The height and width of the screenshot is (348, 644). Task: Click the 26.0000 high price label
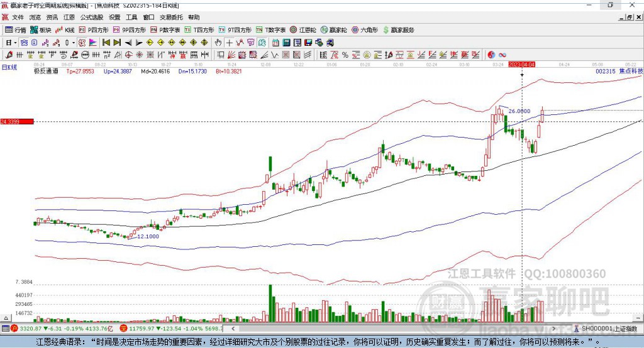point(519,111)
